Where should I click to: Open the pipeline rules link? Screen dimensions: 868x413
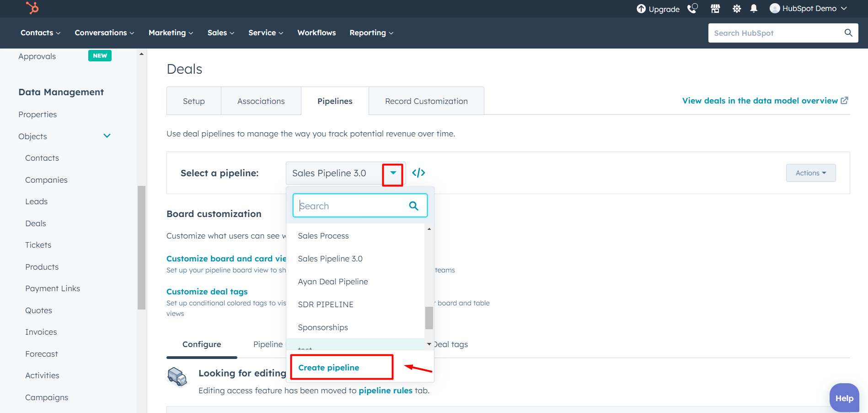[386, 390]
